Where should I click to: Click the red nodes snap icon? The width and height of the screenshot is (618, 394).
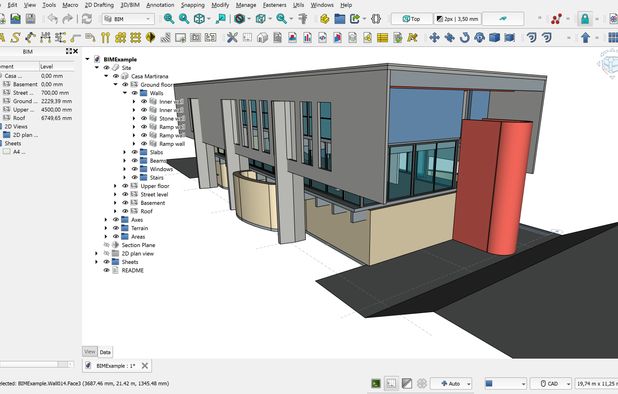coord(556,19)
